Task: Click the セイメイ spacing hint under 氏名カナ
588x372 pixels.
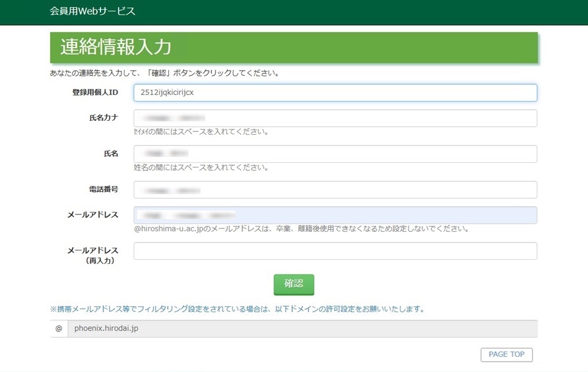Action: (x=201, y=131)
